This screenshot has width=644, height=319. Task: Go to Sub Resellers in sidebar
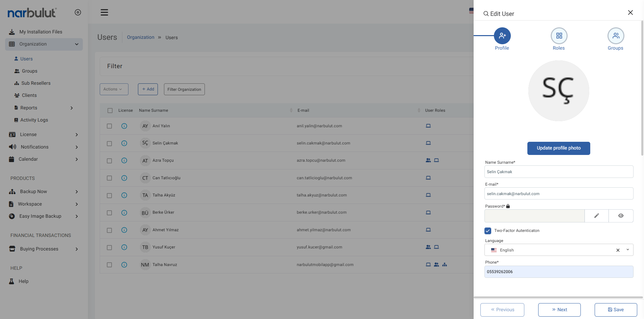35,83
